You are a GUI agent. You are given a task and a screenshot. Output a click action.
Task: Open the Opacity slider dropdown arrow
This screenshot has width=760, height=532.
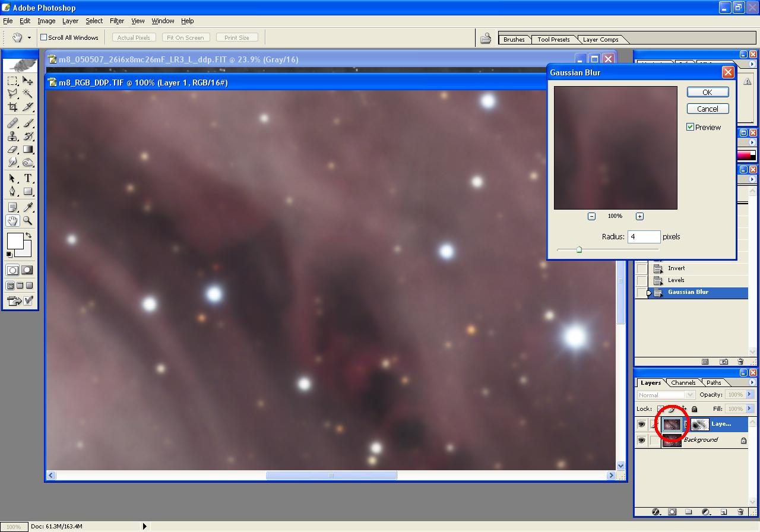point(749,395)
